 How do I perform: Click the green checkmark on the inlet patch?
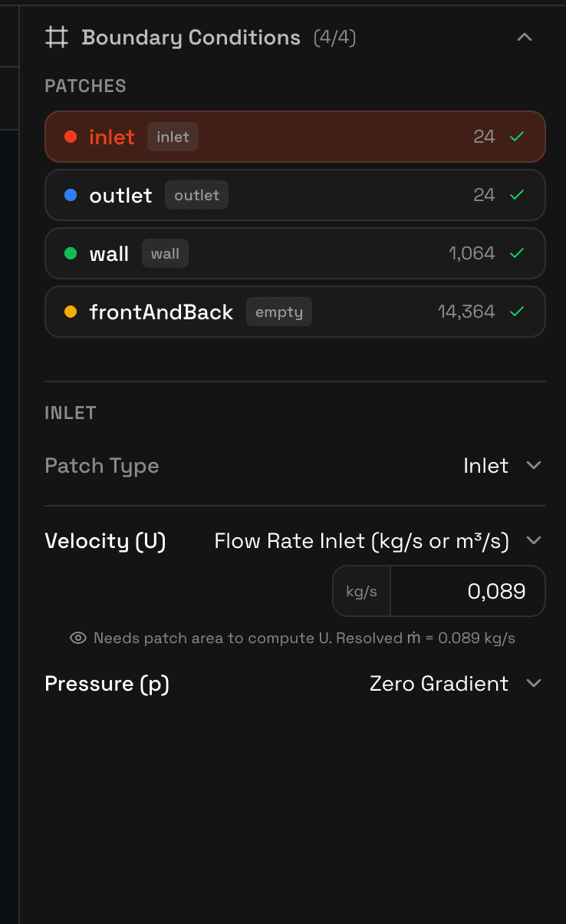point(518,136)
